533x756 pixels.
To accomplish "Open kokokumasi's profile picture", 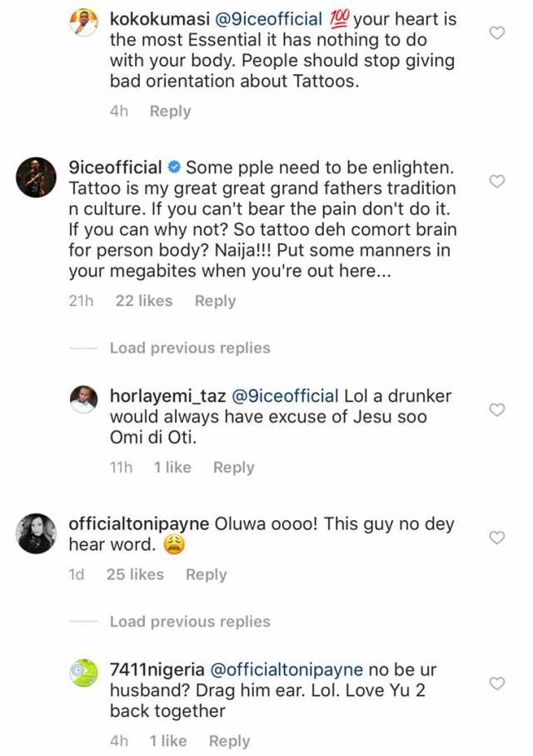I will click(x=83, y=22).
